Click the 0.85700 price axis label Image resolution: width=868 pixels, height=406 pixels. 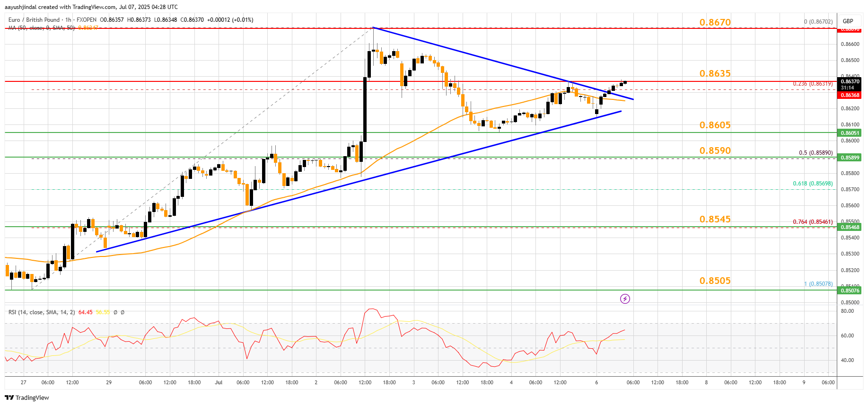click(850, 189)
